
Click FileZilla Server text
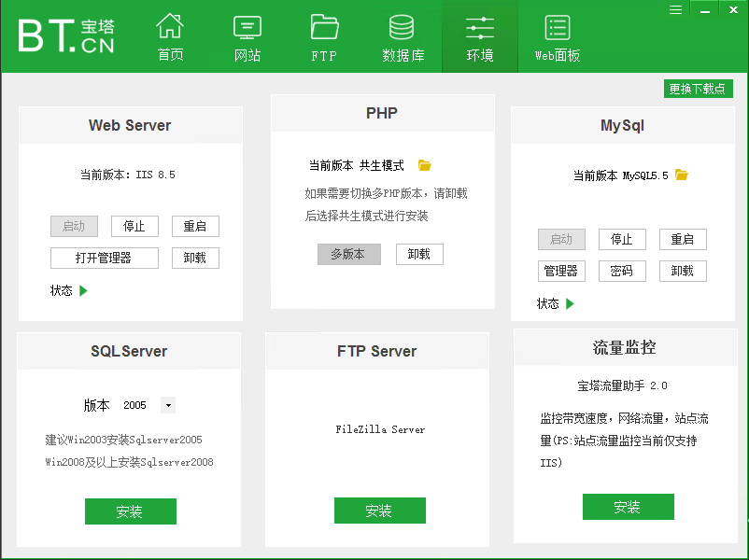coord(380,429)
